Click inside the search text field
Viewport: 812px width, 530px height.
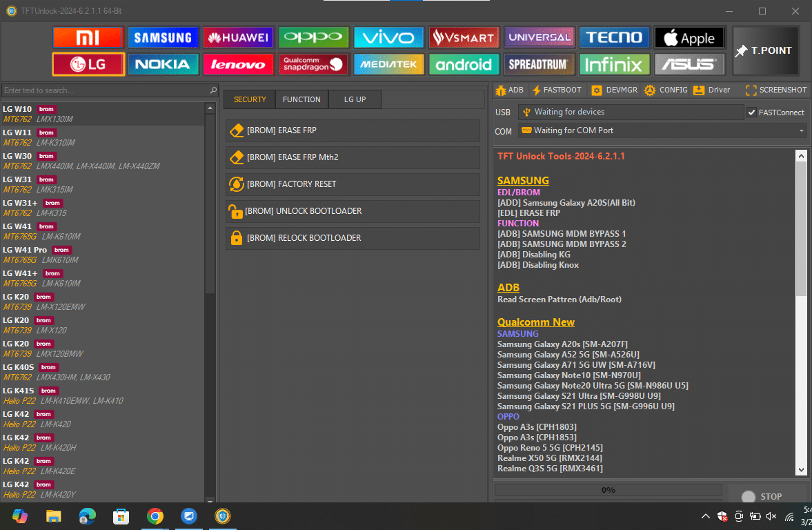point(103,90)
